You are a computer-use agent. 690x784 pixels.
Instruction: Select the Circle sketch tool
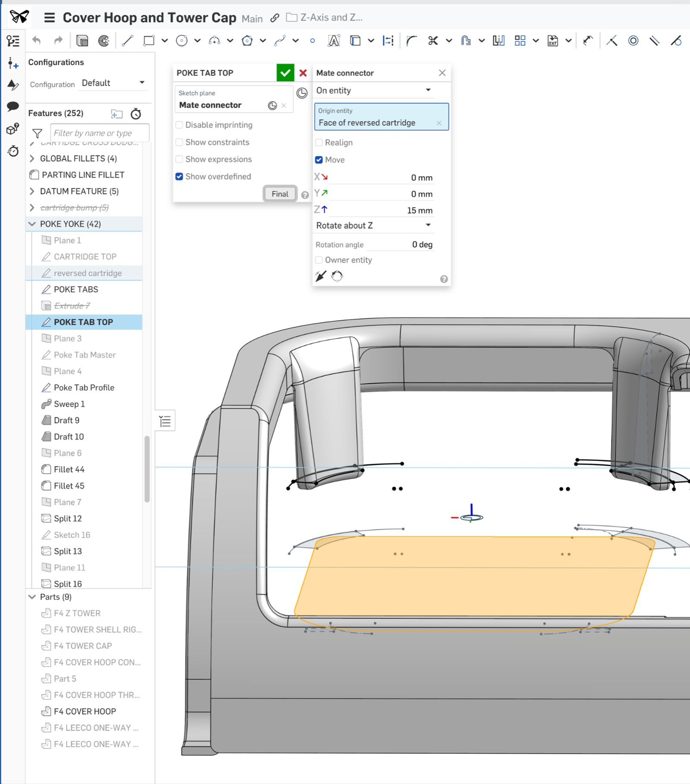click(x=182, y=40)
